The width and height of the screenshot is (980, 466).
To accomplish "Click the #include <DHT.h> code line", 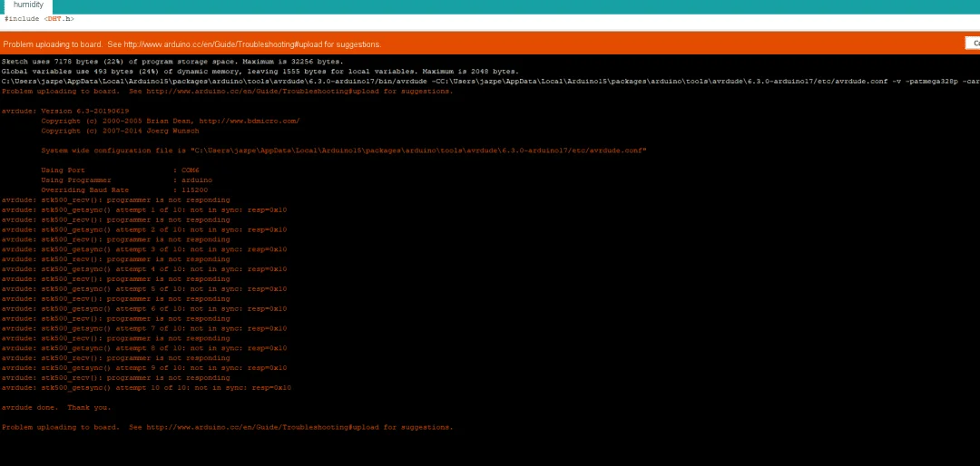I will coord(39,19).
